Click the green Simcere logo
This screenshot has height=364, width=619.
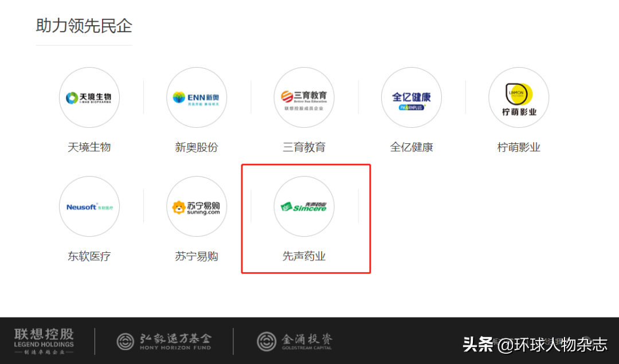tap(304, 206)
